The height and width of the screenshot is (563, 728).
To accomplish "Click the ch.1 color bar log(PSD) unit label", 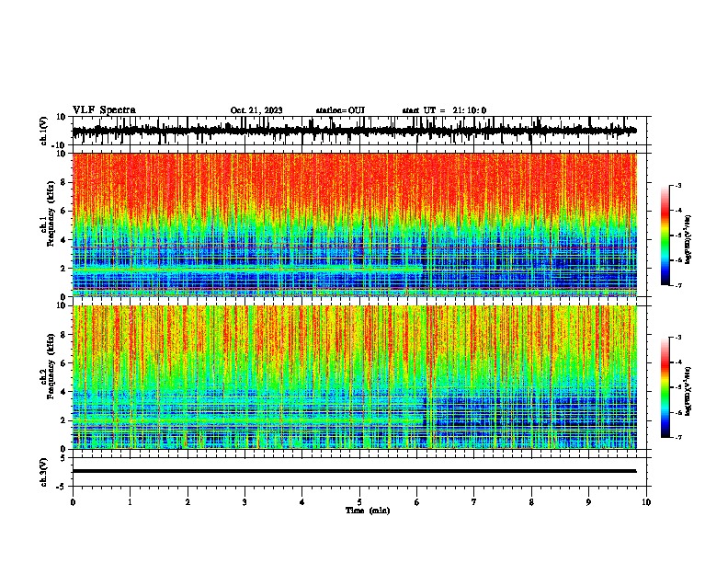I will click(688, 239).
